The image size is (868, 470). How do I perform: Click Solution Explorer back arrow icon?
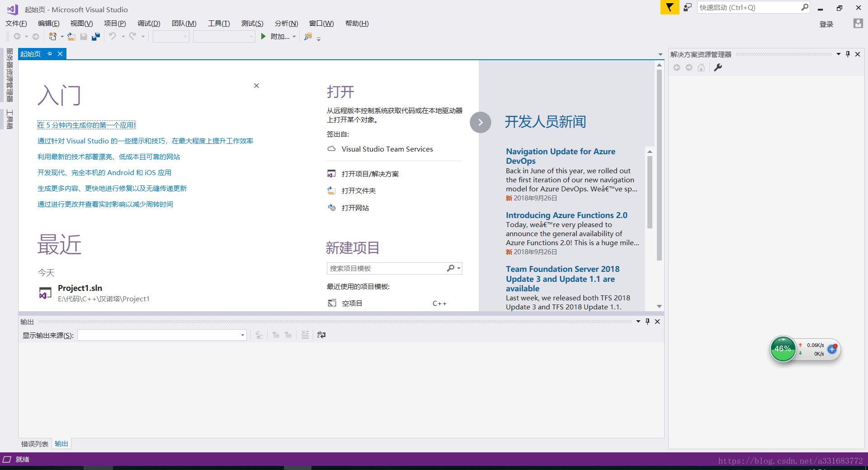[677, 67]
